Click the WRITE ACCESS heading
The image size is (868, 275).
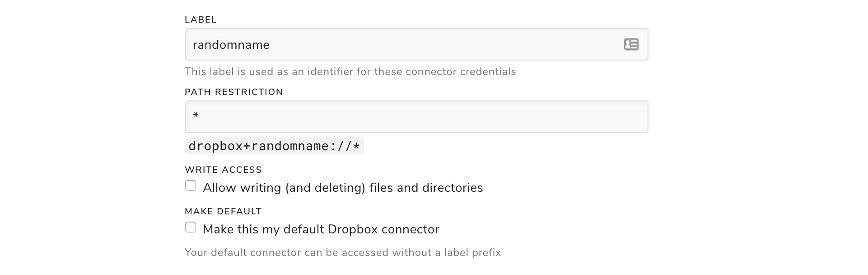(223, 170)
